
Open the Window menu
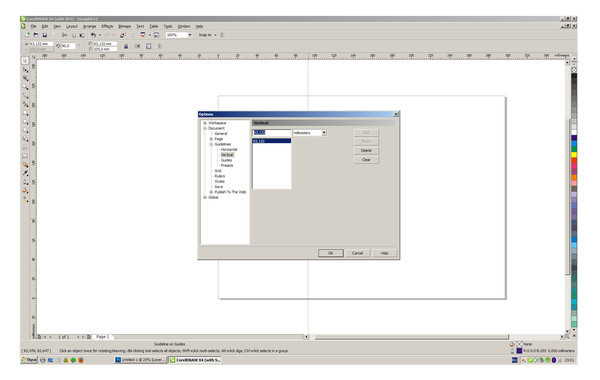(x=184, y=26)
